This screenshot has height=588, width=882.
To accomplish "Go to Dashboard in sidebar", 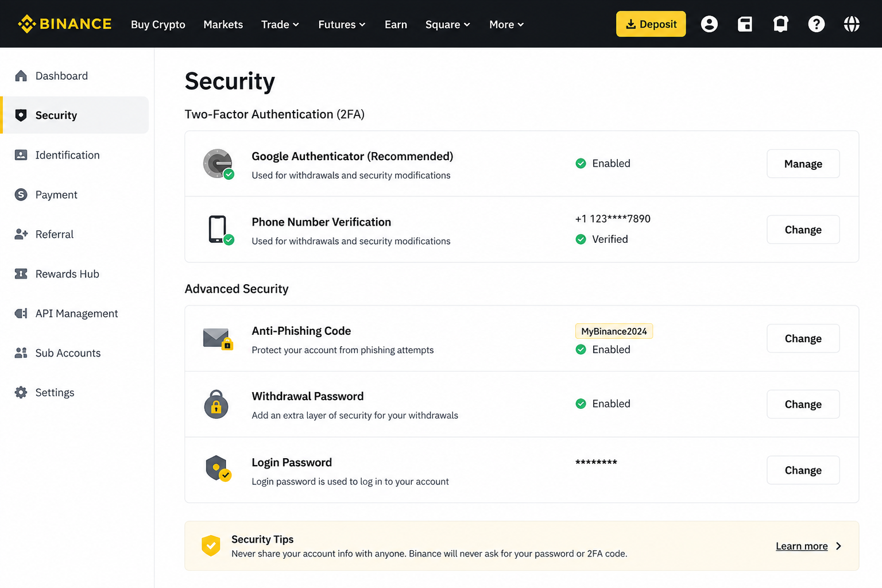I will pyautogui.click(x=75, y=76).
